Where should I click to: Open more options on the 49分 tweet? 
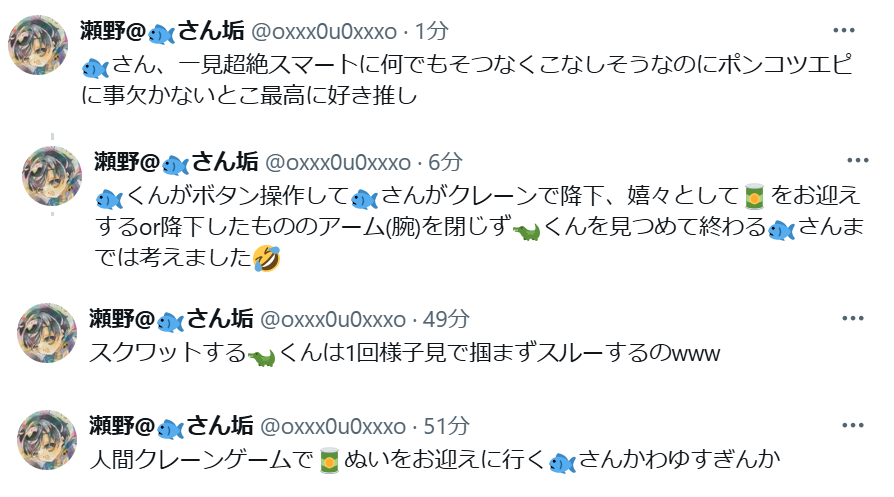coord(853,318)
